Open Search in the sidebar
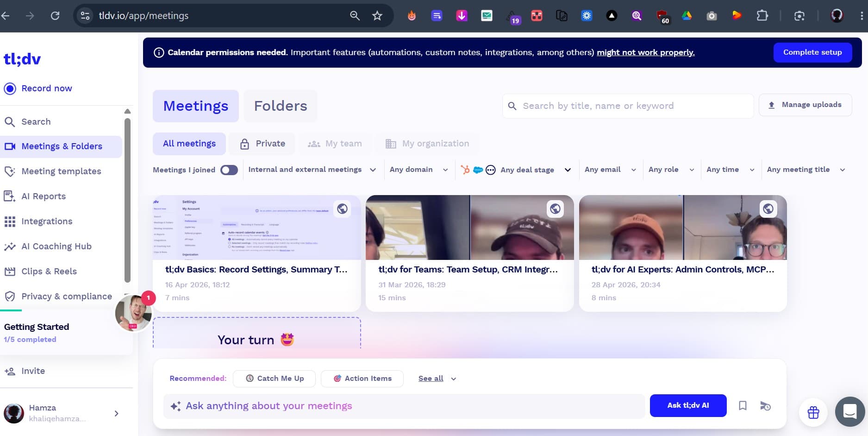868x436 pixels. (x=28, y=121)
